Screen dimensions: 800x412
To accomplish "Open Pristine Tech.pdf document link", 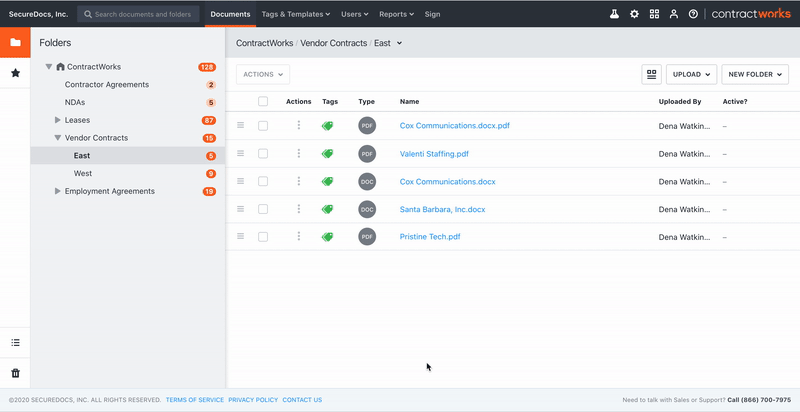I will pyautogui.click(x=430, y=237).
